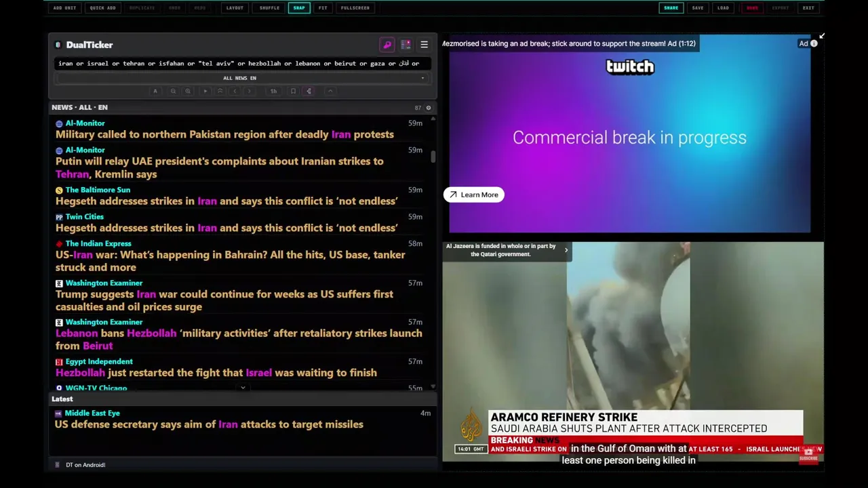
Task: Click Al-Monitor icon on Pakistan protests story
Action: coord(59,123)
